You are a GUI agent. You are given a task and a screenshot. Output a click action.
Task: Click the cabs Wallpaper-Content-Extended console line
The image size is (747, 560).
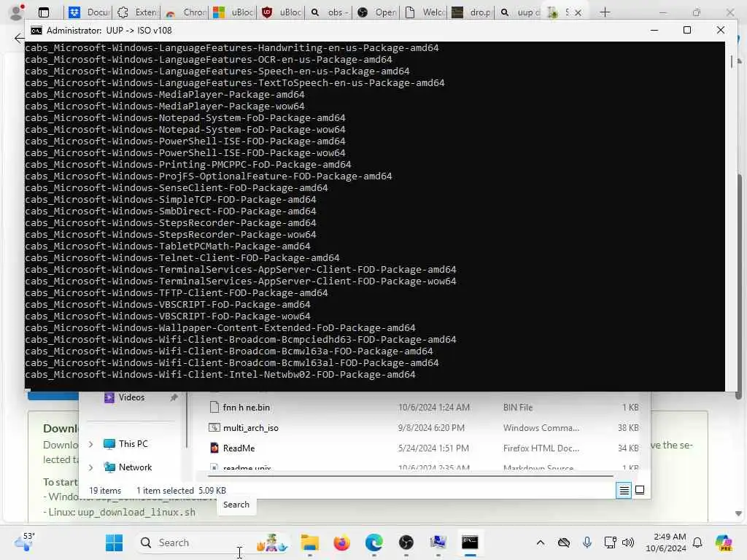point(220,327)
